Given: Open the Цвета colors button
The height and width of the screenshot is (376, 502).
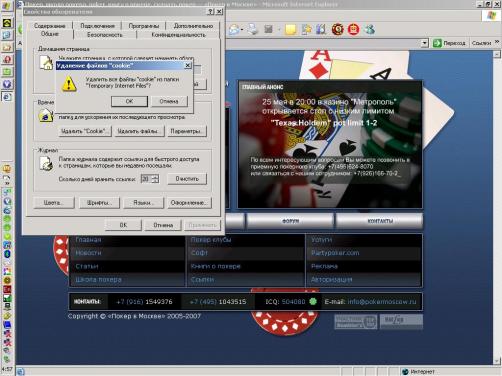Looking at the screenshot, I should (x=53, y=203).
